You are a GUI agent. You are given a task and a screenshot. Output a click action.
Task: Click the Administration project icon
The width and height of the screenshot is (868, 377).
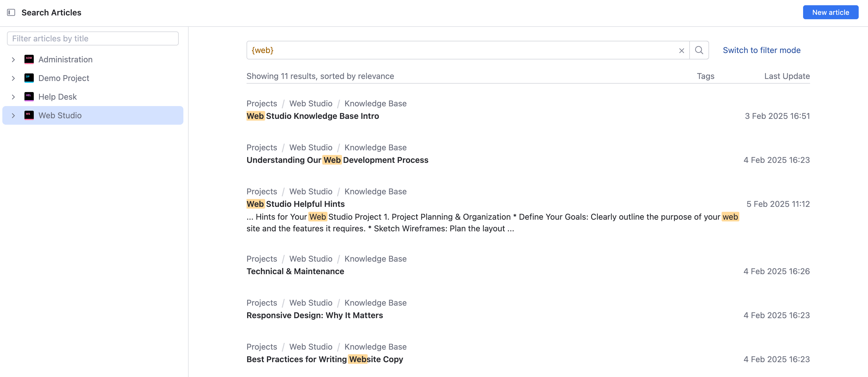click(29, 59)
